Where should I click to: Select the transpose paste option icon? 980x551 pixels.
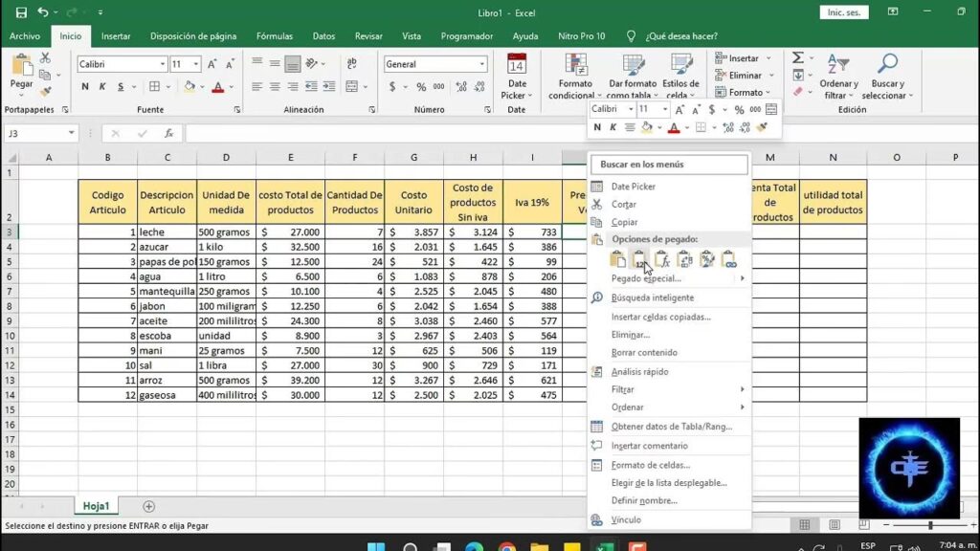(x=685, y=259)
